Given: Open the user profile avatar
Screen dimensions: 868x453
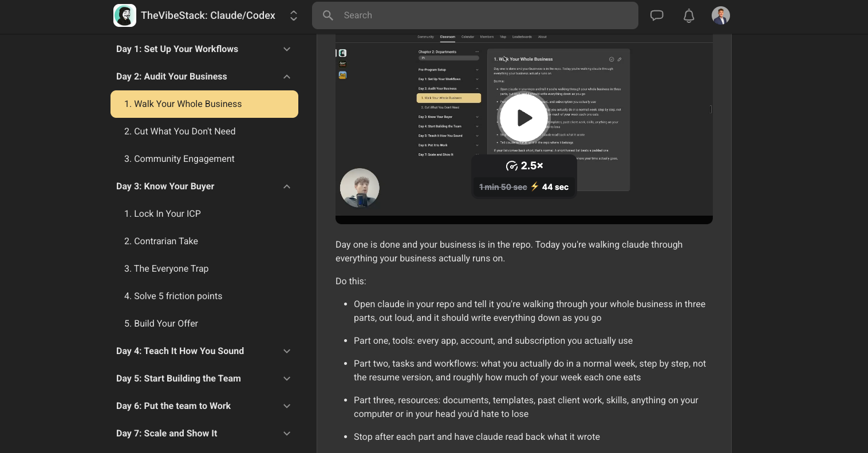Looking at the screenshot, I should [721, 15].
